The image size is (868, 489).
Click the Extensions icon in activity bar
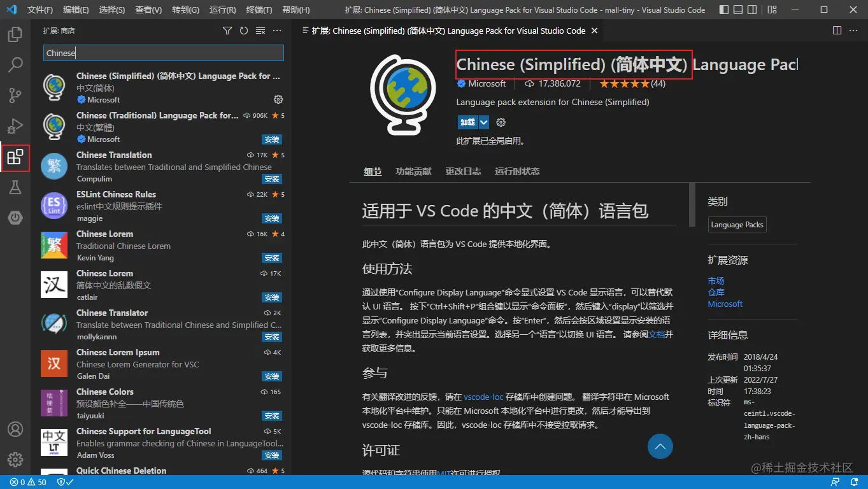tap(15, 157)
